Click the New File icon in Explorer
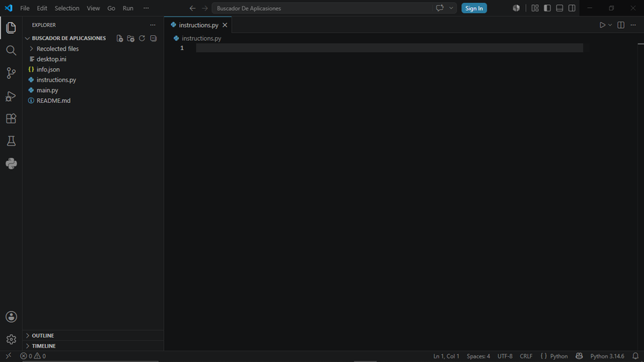Viewport: 644px width, 362px height. 119,38
